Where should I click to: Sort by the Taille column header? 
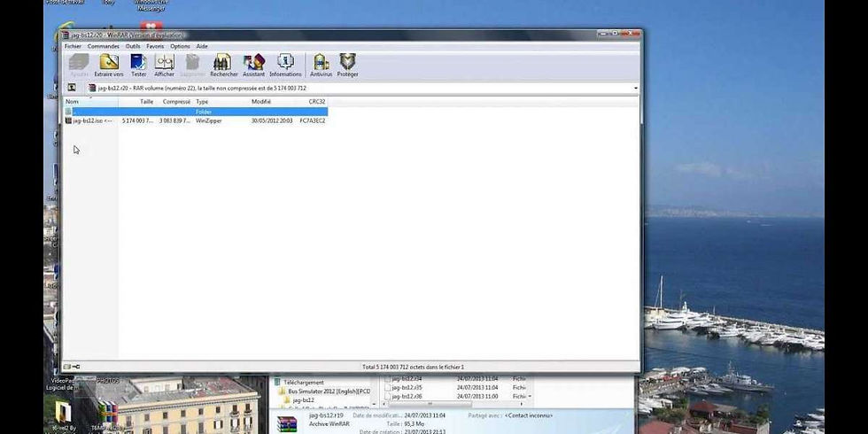click(137, 102)
